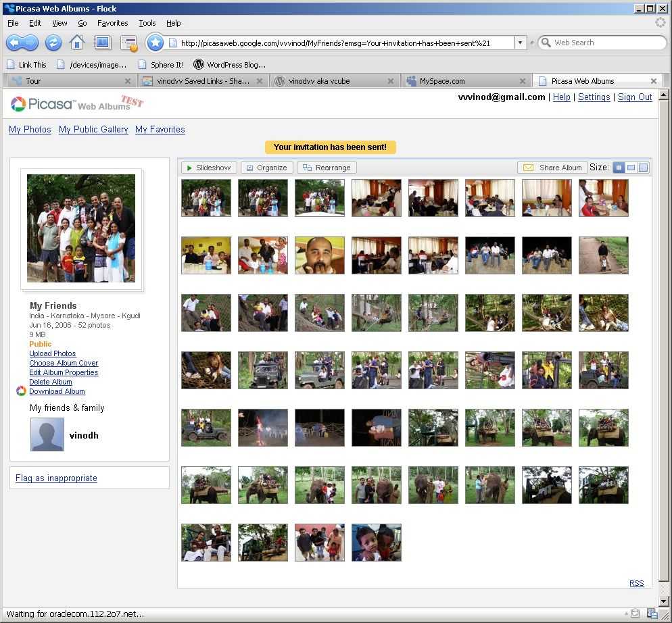The image size is (672, 623).
Task: Star this page as a favorite
Action: [155, 43]
